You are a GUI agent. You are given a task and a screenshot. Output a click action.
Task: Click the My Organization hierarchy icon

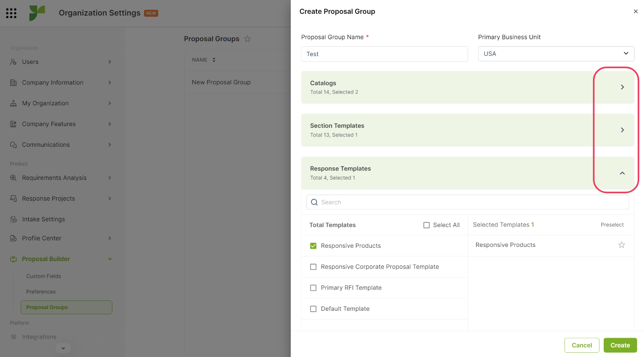tap(13, 103)
